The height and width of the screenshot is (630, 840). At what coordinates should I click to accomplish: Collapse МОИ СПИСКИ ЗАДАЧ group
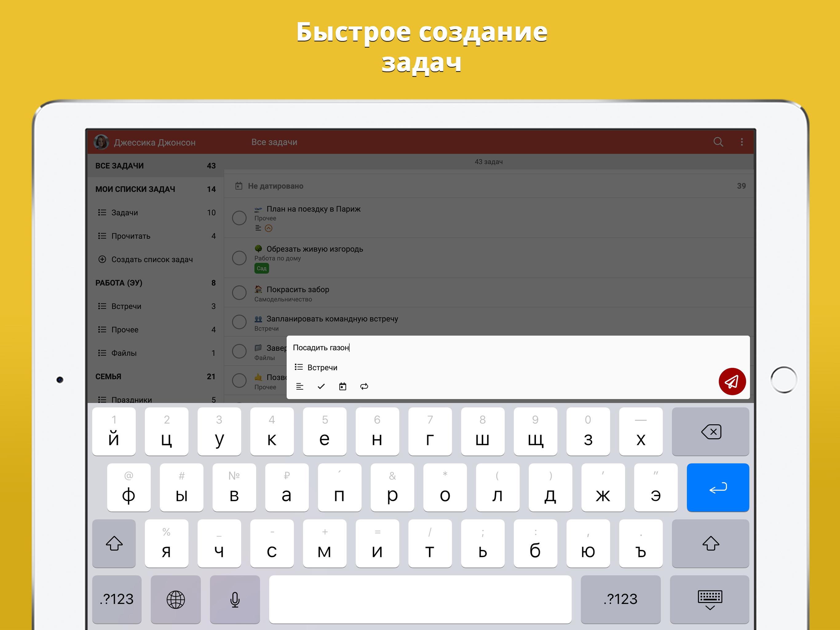pos(155,189)
